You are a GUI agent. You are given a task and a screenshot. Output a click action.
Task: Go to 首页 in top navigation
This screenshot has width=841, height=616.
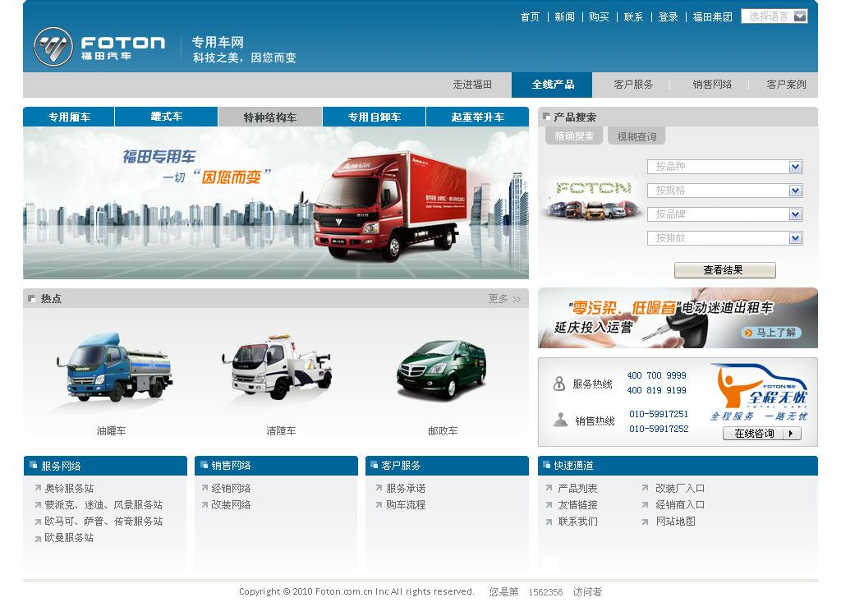click(x=530, y=17)
